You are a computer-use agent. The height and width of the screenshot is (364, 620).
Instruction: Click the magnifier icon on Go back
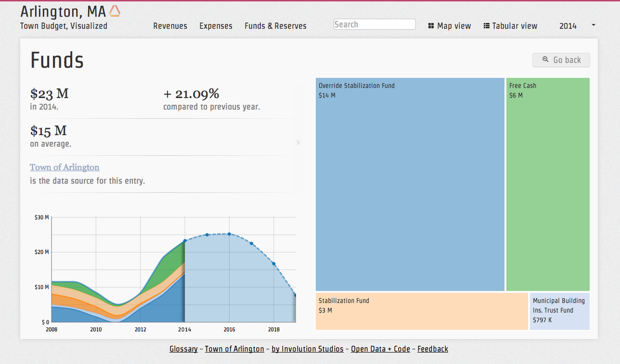546,60
